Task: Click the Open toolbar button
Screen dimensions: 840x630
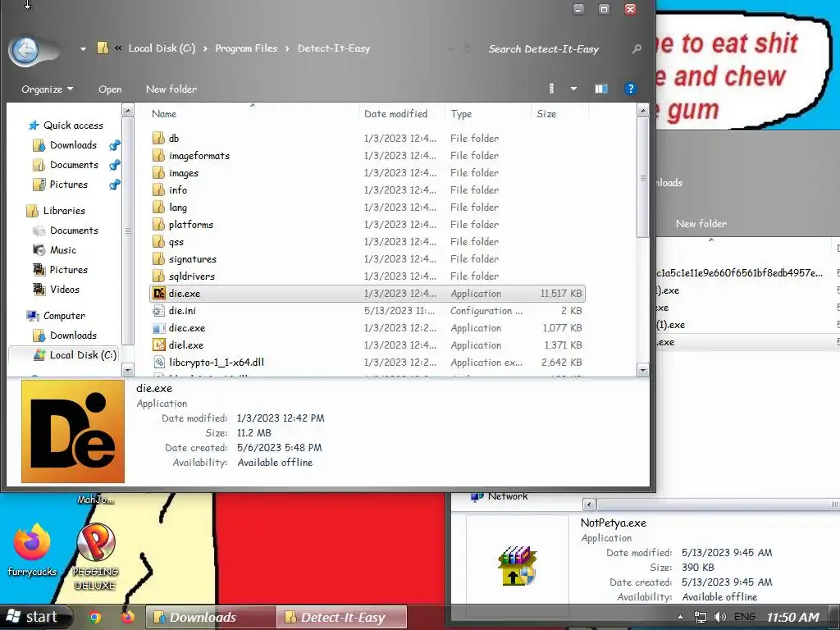Action: [110, 89]
